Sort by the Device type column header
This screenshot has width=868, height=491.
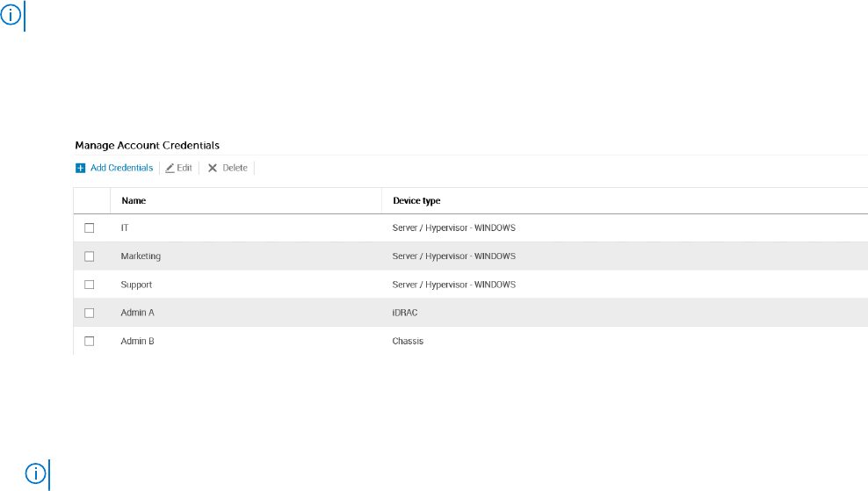416,200
